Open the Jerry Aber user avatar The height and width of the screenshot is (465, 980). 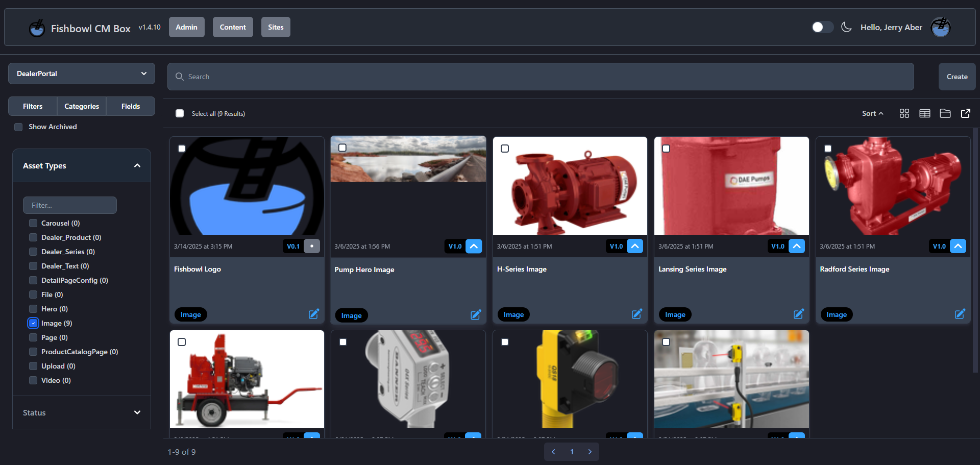(940, 27)
